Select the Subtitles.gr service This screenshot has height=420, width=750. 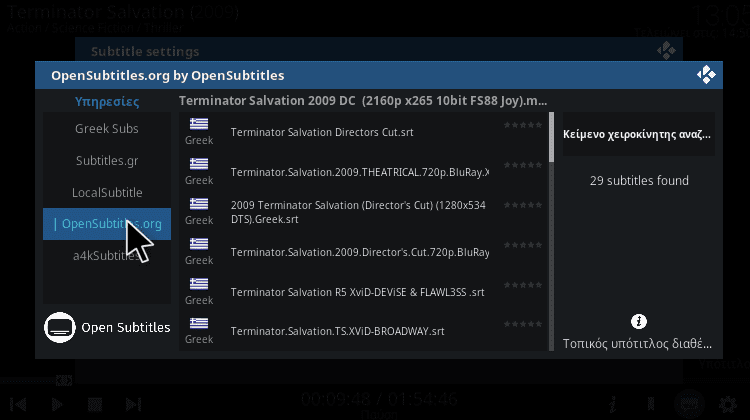click(107, 161)
